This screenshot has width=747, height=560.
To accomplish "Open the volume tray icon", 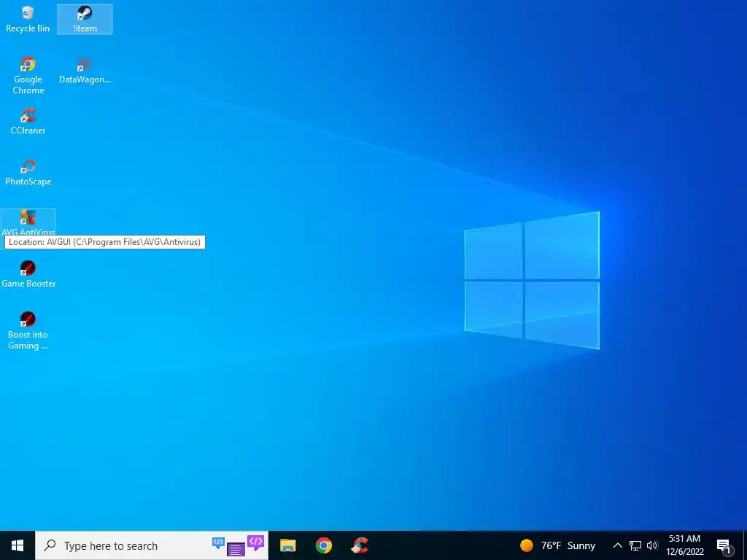I will pos(652,545).
